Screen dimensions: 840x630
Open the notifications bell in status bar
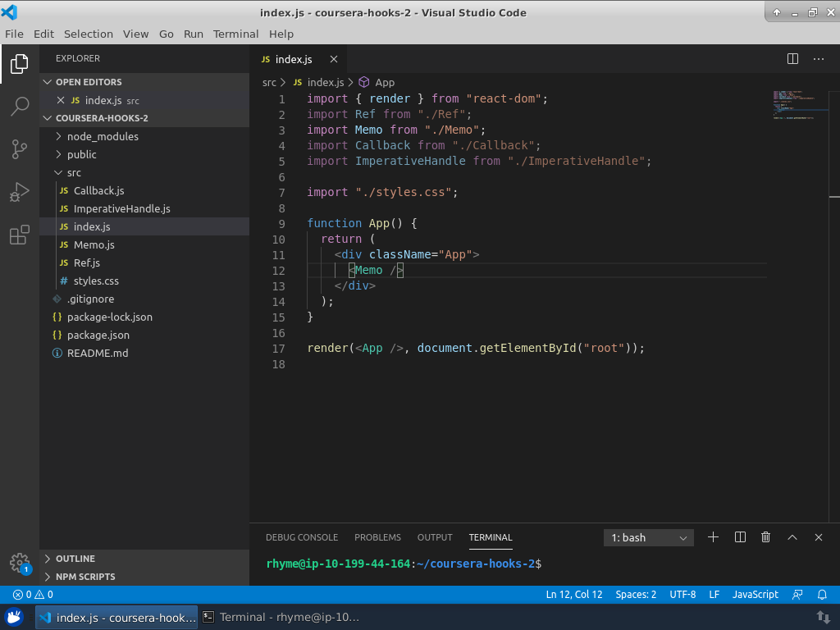click(x=822, y=595)
